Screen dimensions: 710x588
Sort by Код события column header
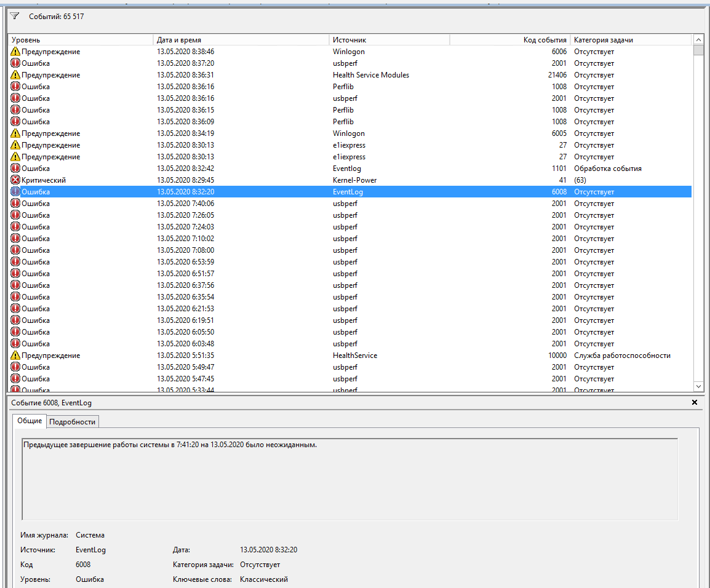click(x=510, y=40)
